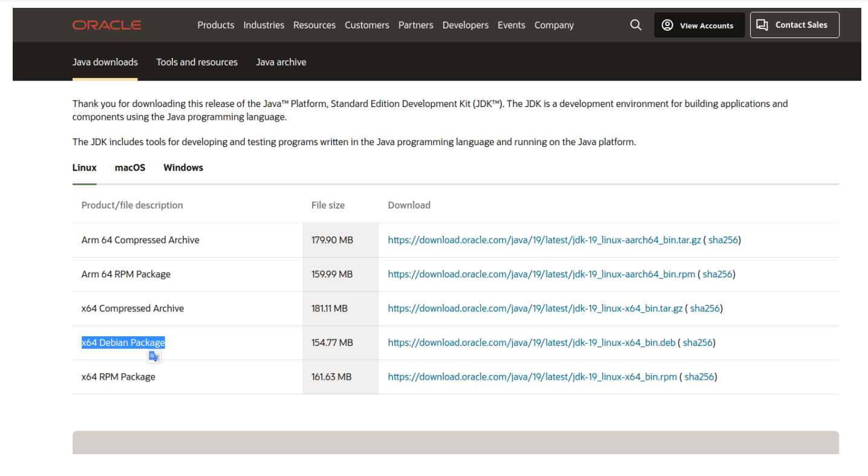Click the Contact Sales button
This screenshot has width=868, height=476.
(795, 25)
